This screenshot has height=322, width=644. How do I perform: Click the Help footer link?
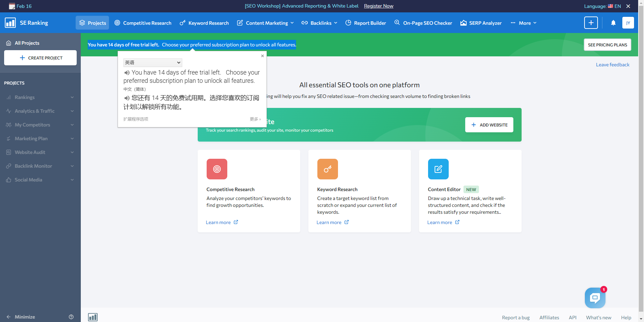[x=626, y=318]
